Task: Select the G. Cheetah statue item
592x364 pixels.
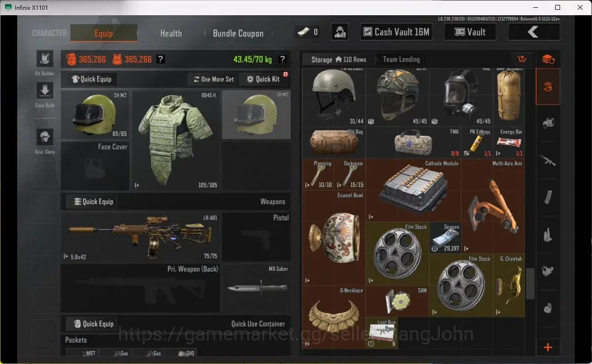Action: pyautogui.click(x=509, y=286)
